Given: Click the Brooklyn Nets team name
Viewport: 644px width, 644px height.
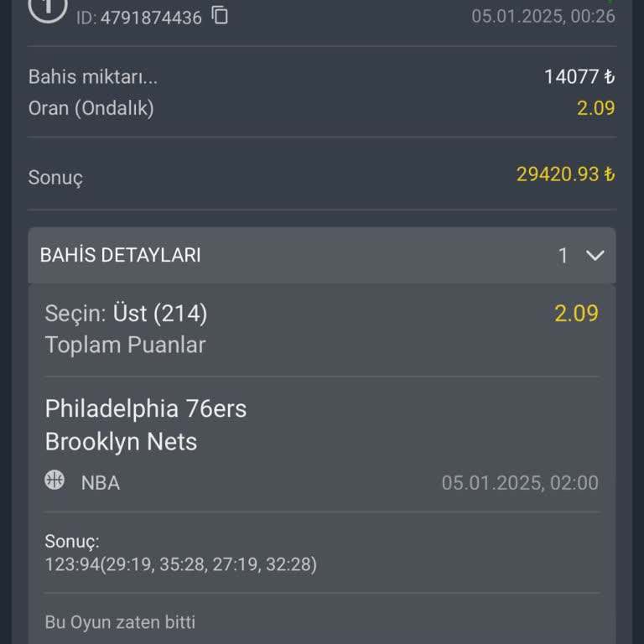Looking at the screenshot, I should tap(121, 442).
